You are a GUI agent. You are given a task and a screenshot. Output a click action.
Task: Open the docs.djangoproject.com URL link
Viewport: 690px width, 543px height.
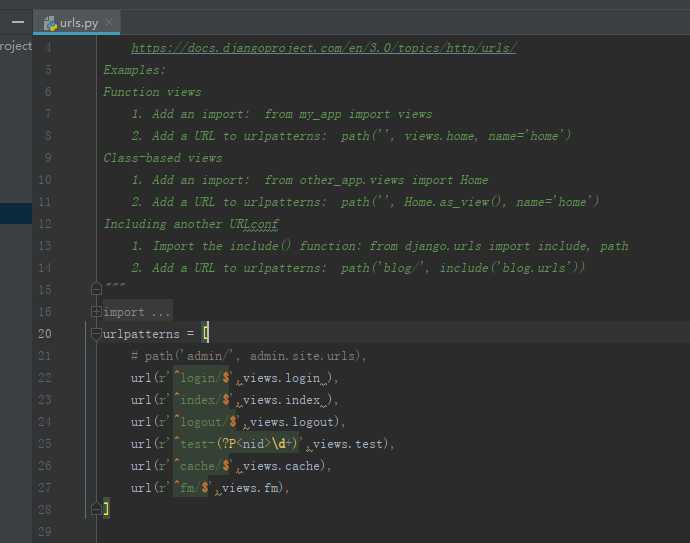coord(324,48)
